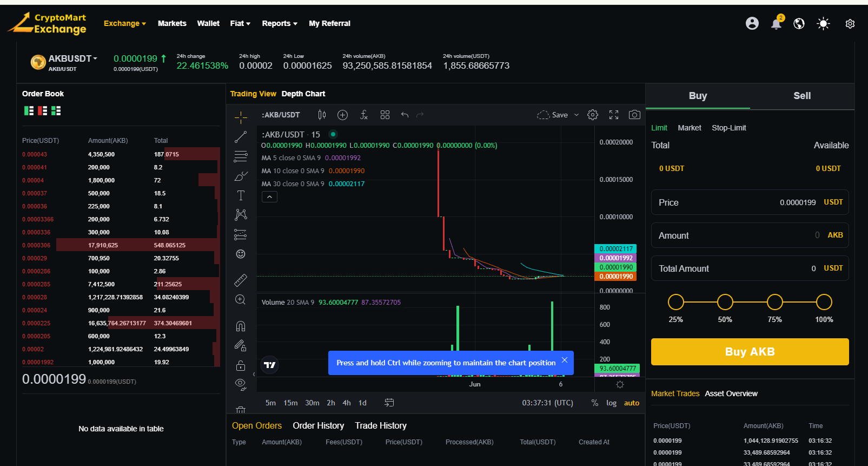
Task: Expand the Fiat dropdown menu
Action: point(240,23)
